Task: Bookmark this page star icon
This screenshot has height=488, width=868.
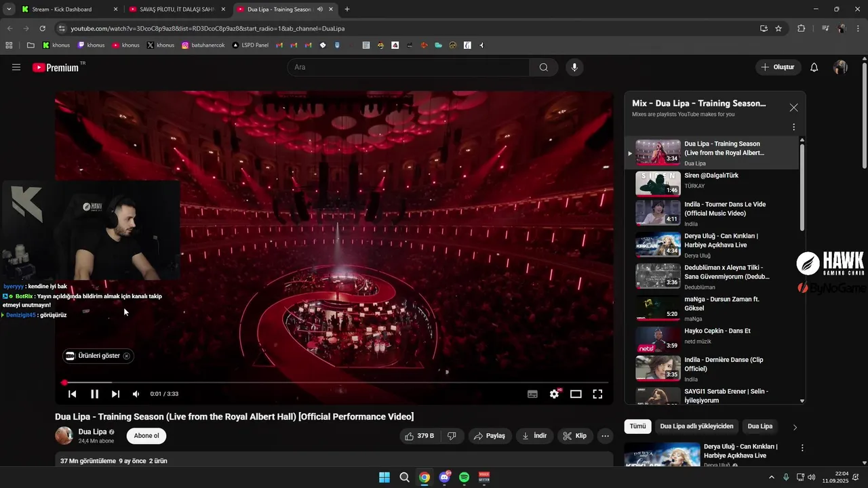Action: (x=778, y=28)
